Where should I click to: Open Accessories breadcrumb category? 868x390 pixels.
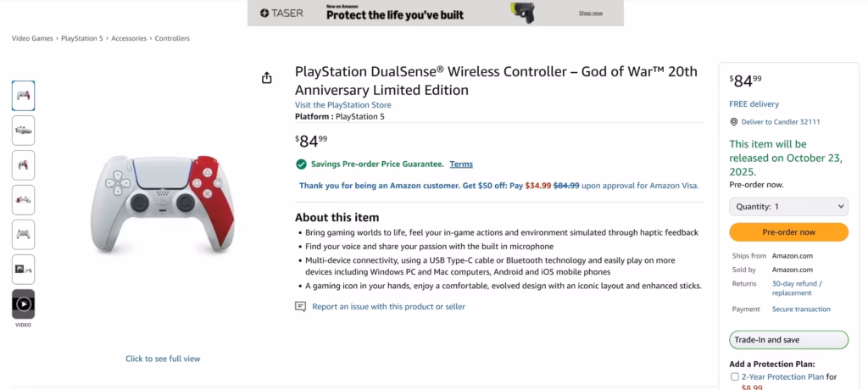click(129, 38)
